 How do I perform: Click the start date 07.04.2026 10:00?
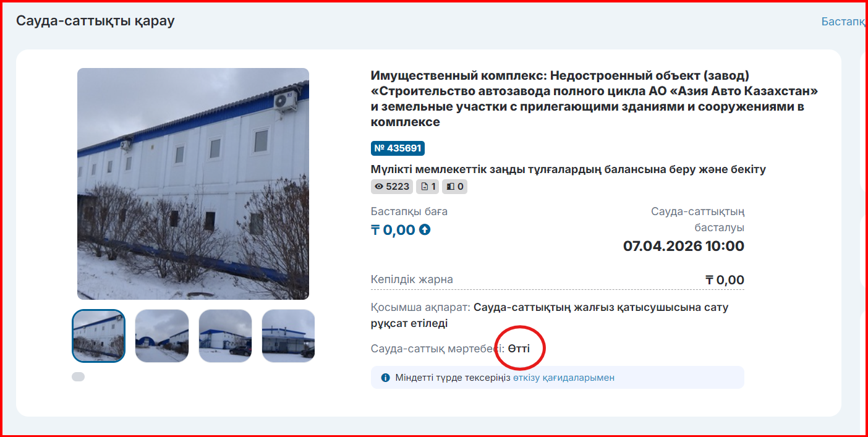pos(684,246)
